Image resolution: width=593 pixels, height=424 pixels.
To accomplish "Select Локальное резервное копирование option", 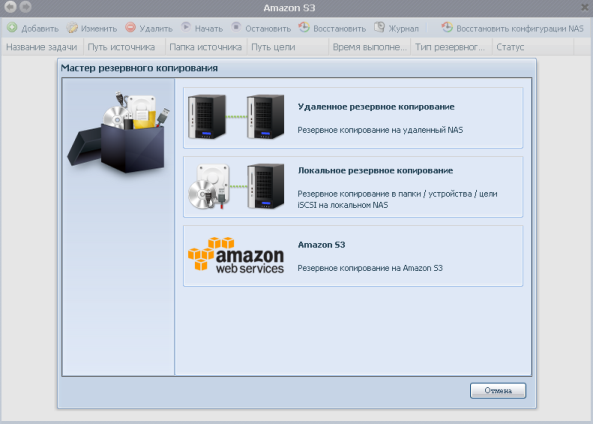I will 353,187.
